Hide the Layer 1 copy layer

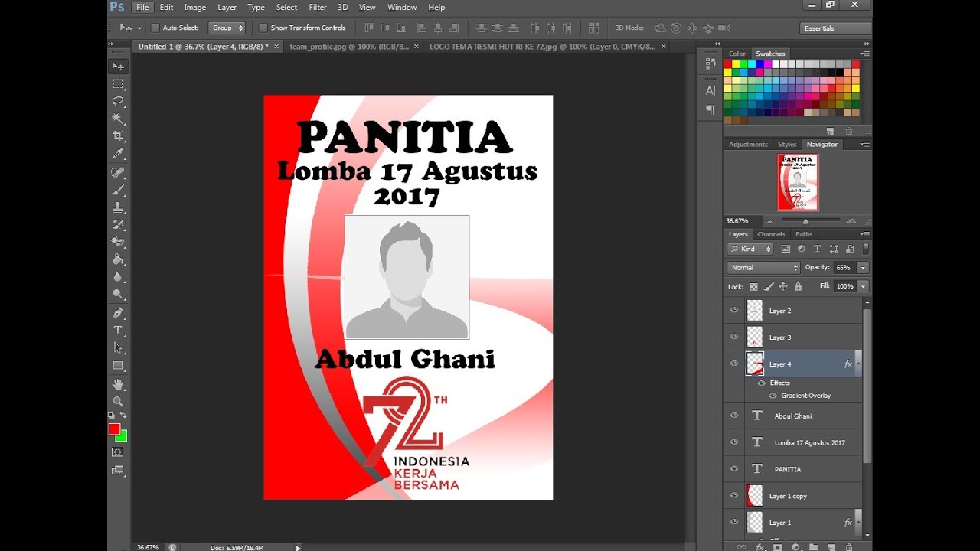[x=734, y=495]
